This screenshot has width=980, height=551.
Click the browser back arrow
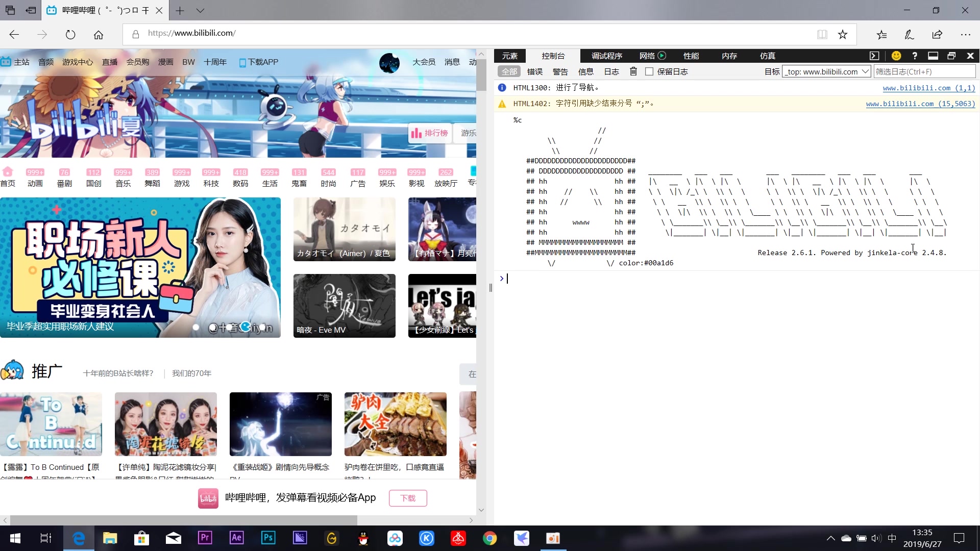point(14,35)
